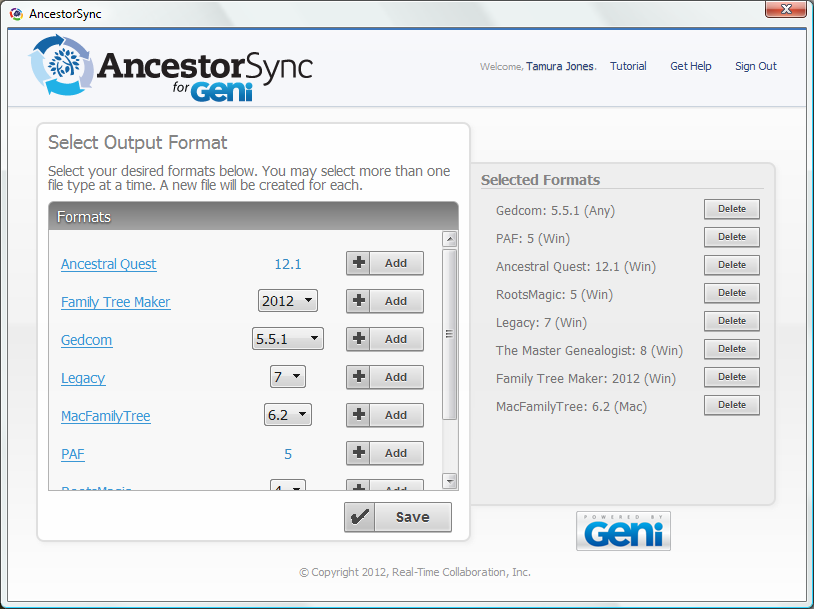The image size is (814, 609).
Task: Add the Ancestral Quest format
Action: click(x=385, y=263)
